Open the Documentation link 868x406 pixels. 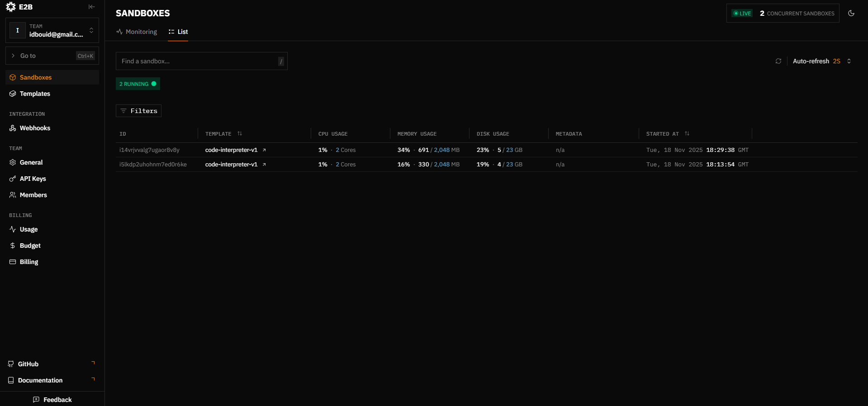40,380
